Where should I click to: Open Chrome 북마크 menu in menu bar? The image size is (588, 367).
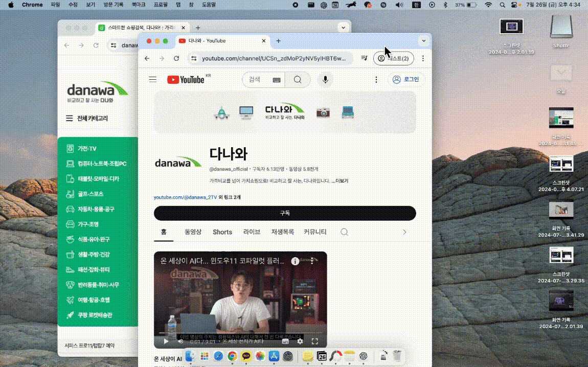pyautogui.click(x=139, y=5)
